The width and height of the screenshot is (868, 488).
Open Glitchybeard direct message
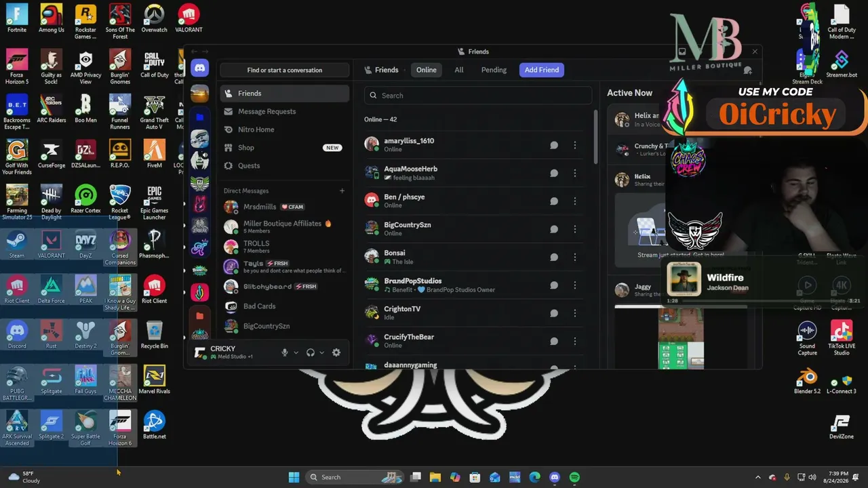tap(285, 286)
